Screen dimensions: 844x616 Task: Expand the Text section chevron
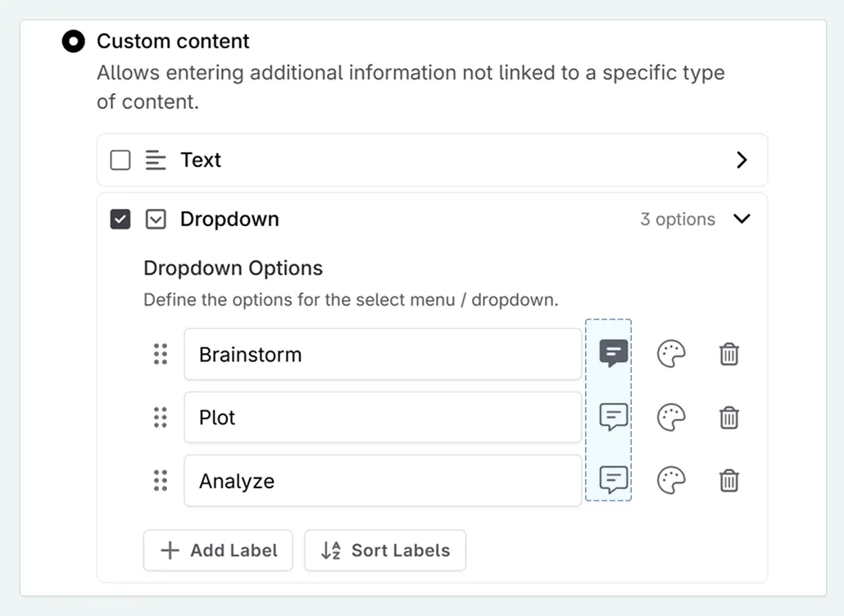pyautogui.click(x=742, y=160)
